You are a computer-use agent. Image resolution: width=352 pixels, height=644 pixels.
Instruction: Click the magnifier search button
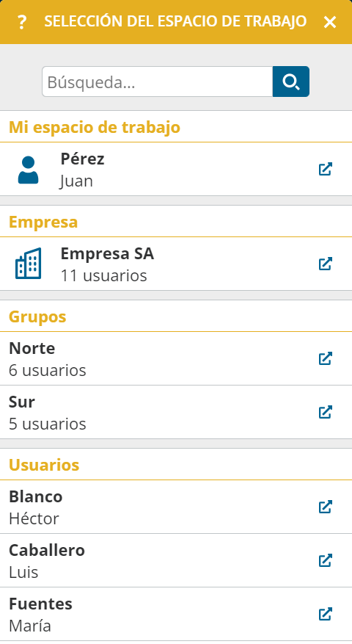click(x=291, y=82)
